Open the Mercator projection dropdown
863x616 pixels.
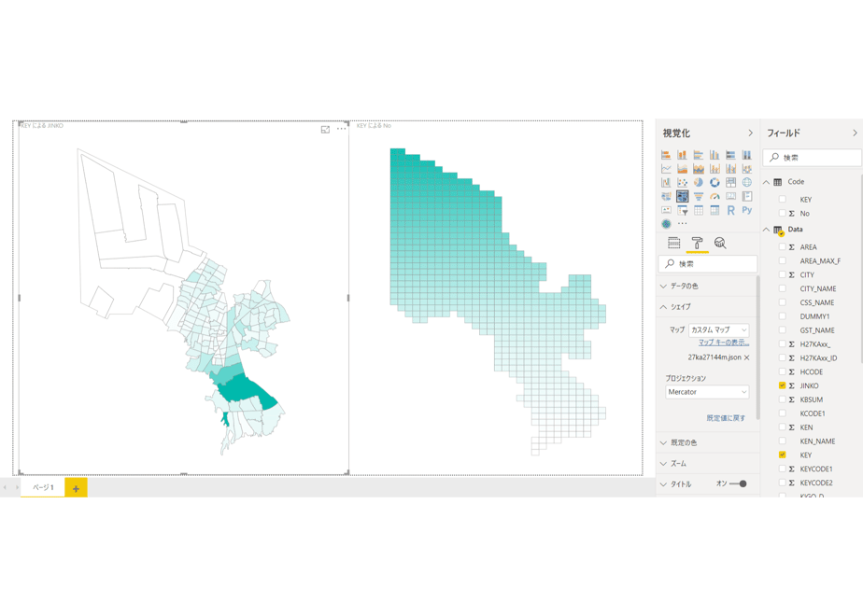pos(707,392)
